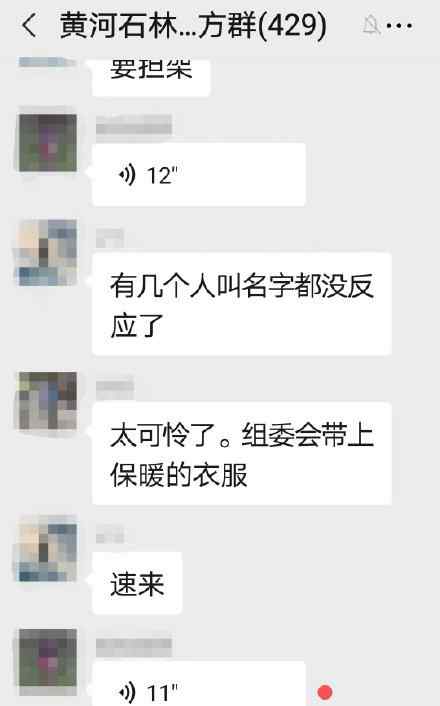Tap the speaker icon on 11" message
The image size is (440, 706).
[127, 692]
